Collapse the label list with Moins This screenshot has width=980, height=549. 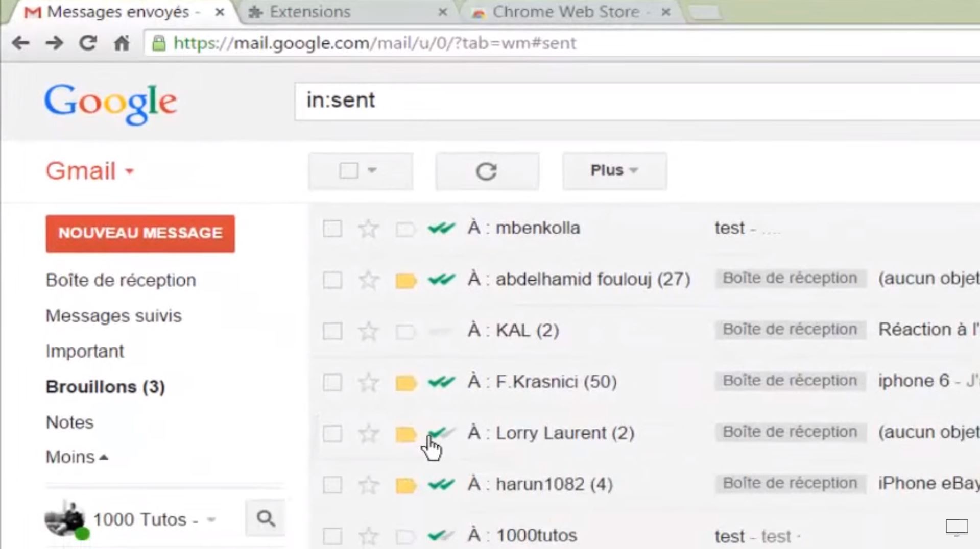point(77,457)
